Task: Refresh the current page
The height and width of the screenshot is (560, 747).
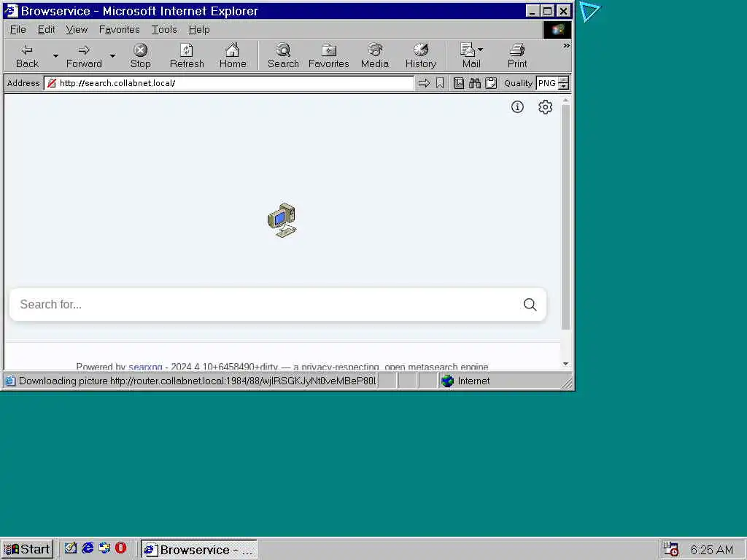Action: tap(187, 56)
